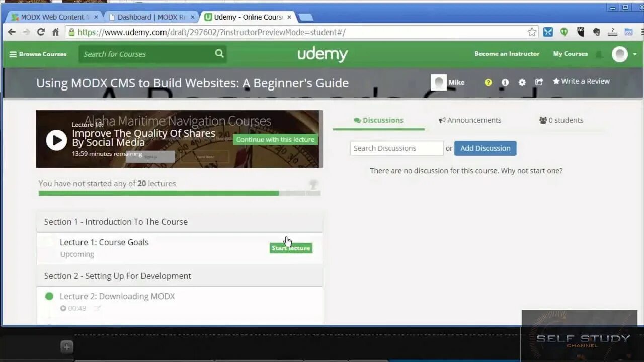Click the blue screen-capture extension icon
Image resolution: width=644 pixels, height=362 pixels.
click(x=628, y=32)
